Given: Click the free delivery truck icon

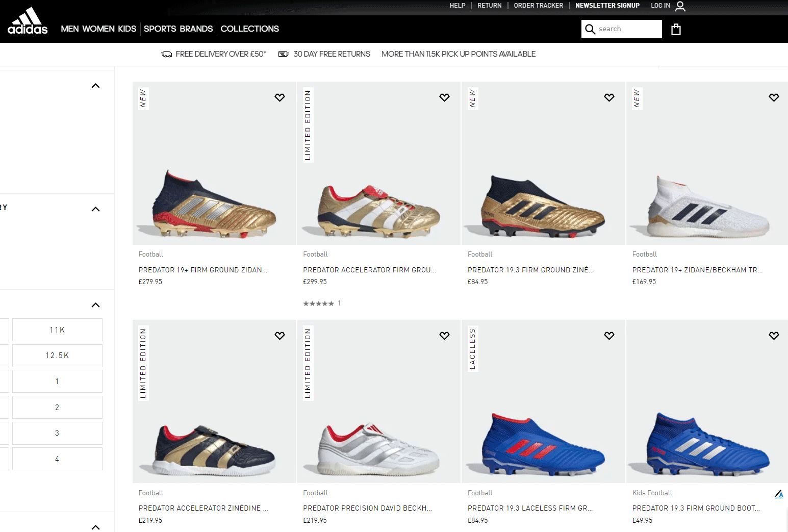Looking at the screenshot, I should [167, 54].
